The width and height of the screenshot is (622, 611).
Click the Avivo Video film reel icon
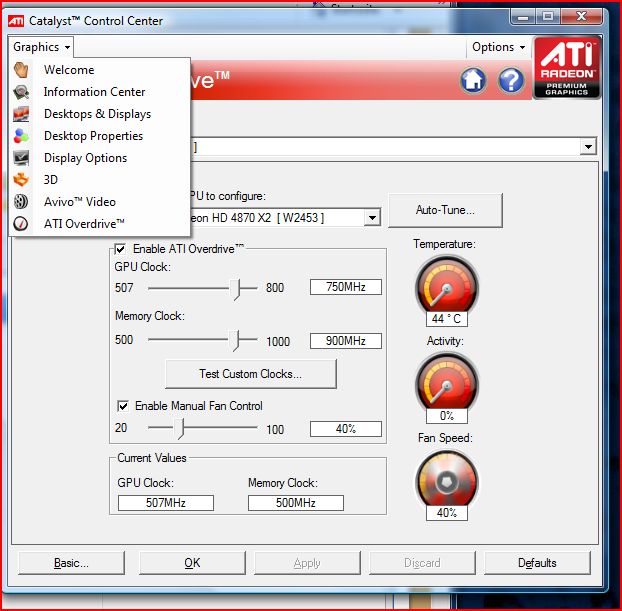coord(21,202)
